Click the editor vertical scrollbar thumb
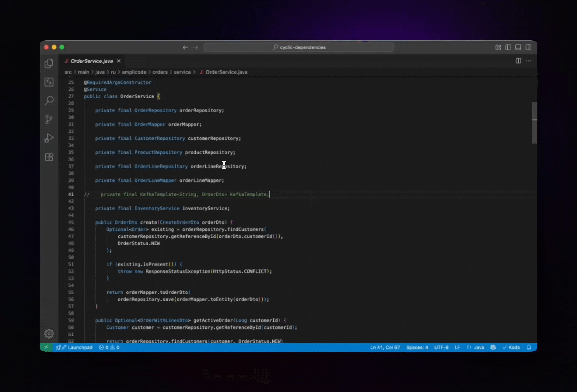The height and width of the screenshot is (392, 577). click(x=534, y=122)
